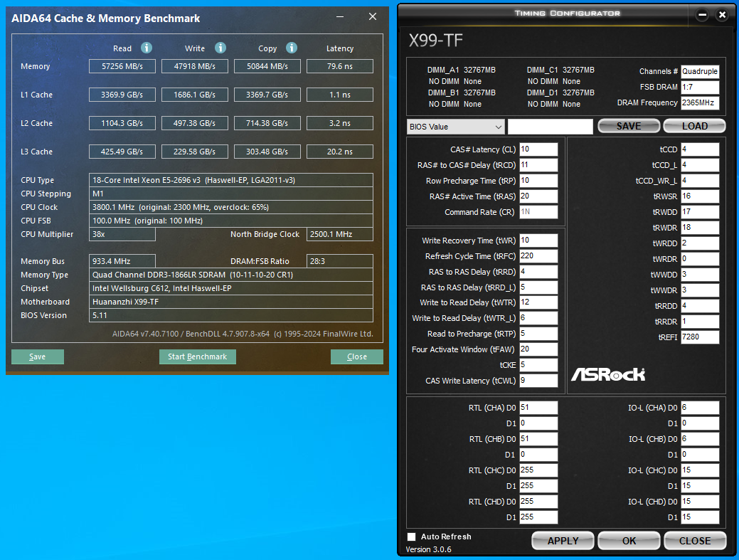Viewport: 739px width, 560px height.
Task: Select the tRWDD field
Action: tap(701, 212)
